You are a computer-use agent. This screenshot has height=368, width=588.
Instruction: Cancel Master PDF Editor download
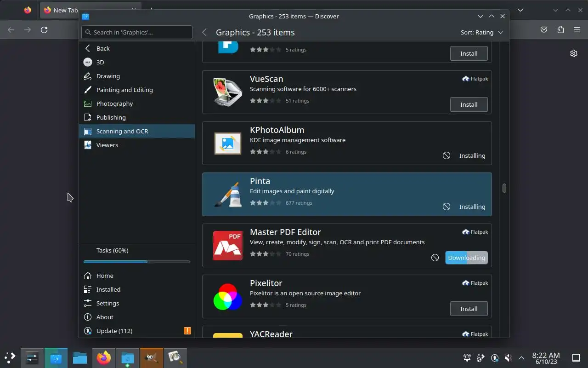435,258
